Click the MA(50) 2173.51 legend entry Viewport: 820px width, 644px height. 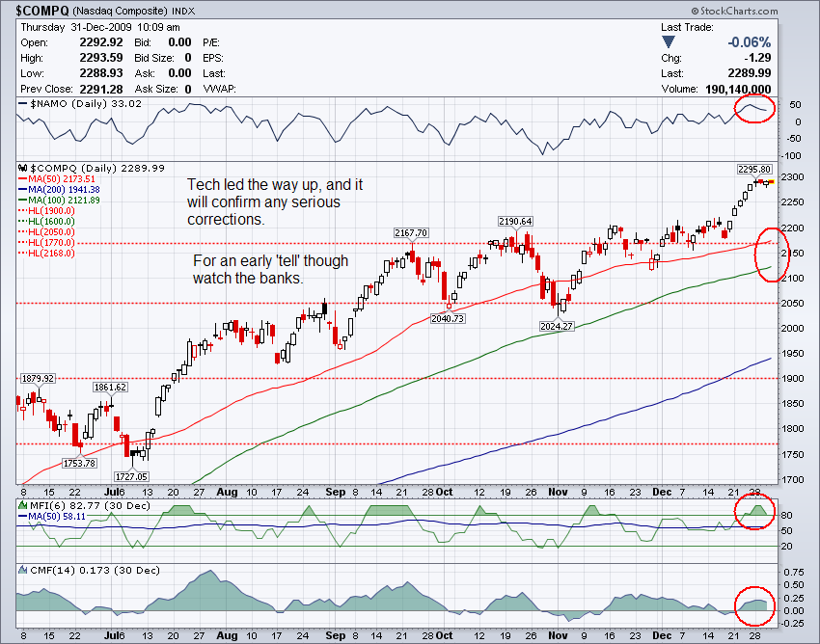(x=62, y=178)
